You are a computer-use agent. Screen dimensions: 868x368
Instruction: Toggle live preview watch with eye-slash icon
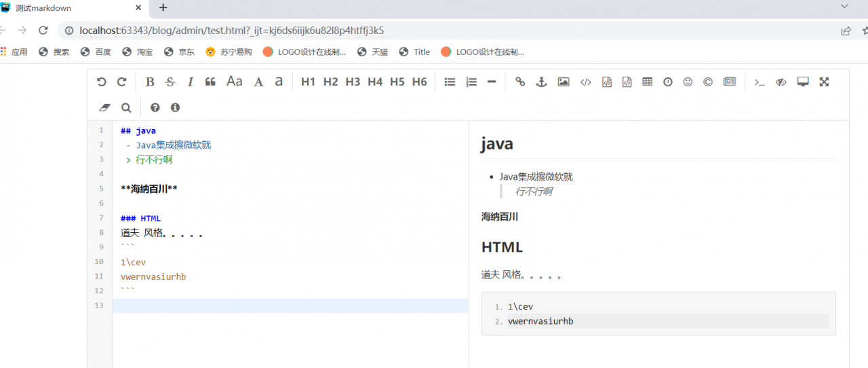point(781,82)
